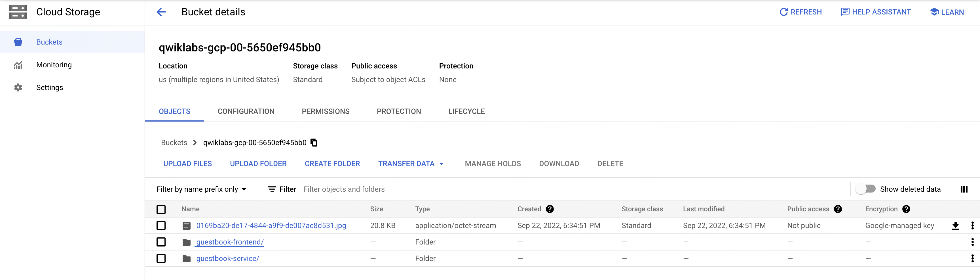Viewport: 980px width, 280px height.
Task: Click the folder icon for guestbook-frontend
Action: tap(186, 242)
